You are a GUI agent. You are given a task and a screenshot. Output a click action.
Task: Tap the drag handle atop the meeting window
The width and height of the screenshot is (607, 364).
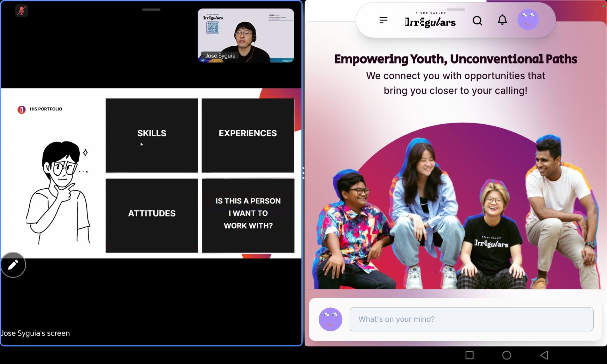(151, 9)
